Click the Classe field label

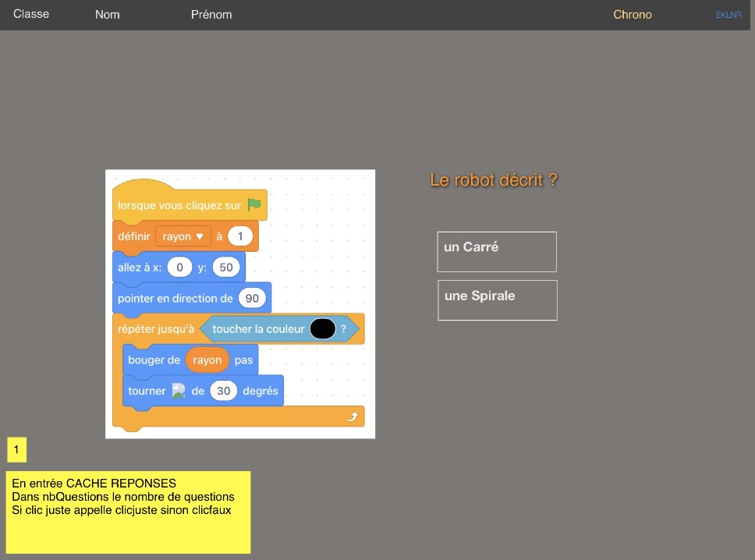click(x=31, y=14)
